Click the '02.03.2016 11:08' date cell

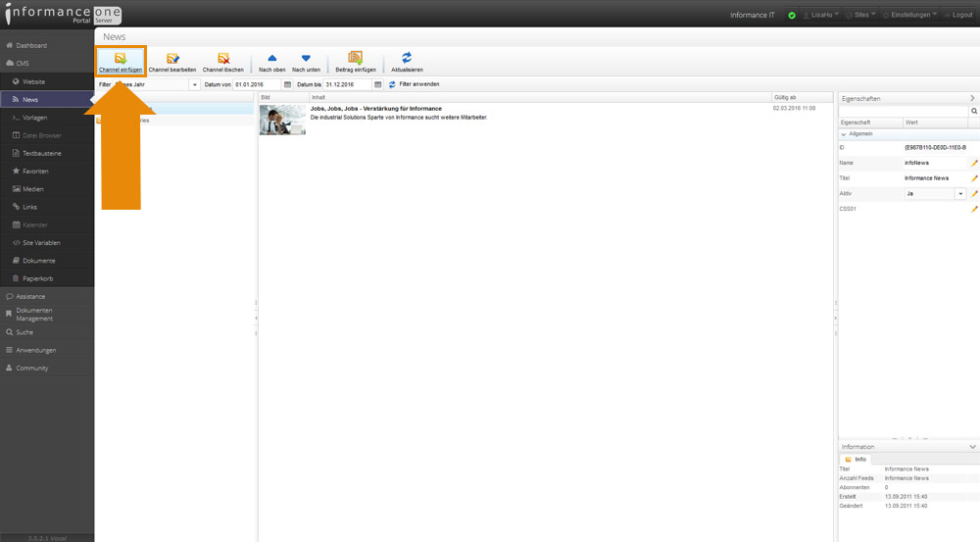point(794,109)
